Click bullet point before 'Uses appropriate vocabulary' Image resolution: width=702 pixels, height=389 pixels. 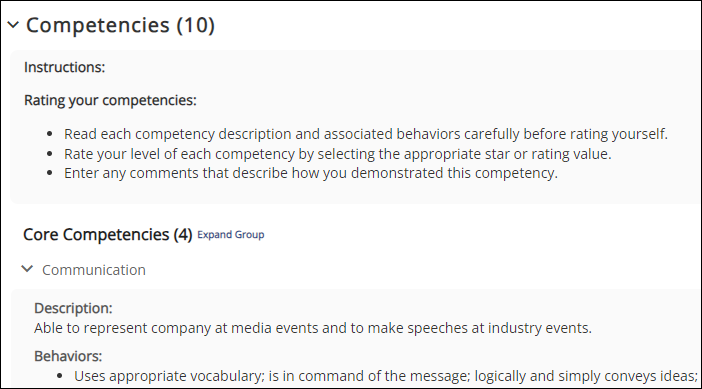point(60,376)
